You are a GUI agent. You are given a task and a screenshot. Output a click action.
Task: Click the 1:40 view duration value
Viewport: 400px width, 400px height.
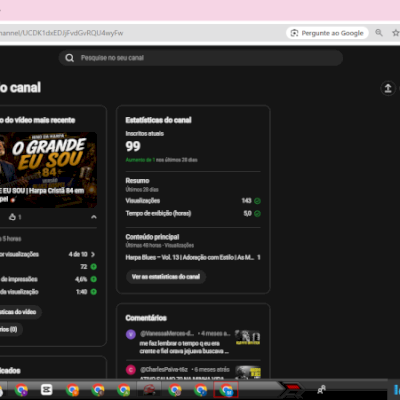tap(82, 292)
